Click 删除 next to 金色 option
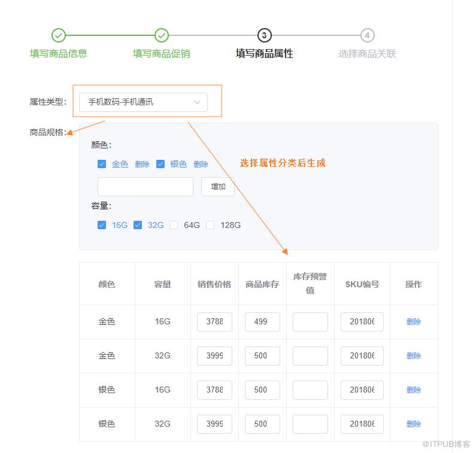The width and height of the screenshot is (476, 453). coord(142,165)
